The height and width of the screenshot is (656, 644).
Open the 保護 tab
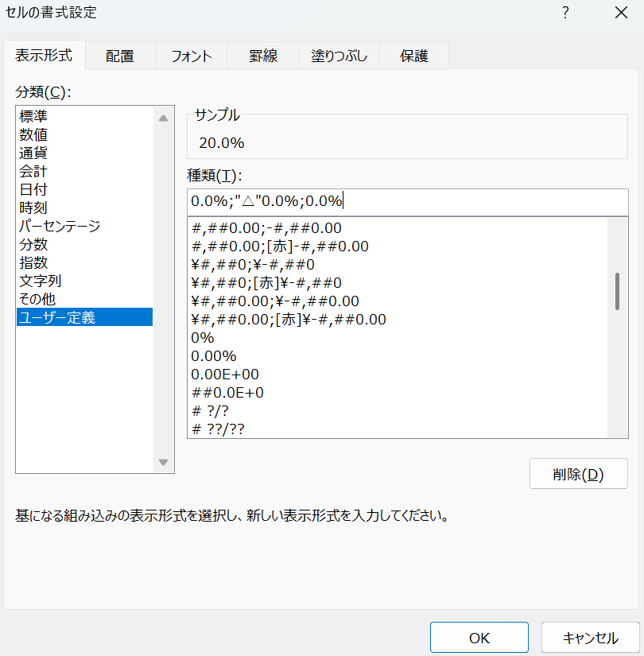[414, 56]
